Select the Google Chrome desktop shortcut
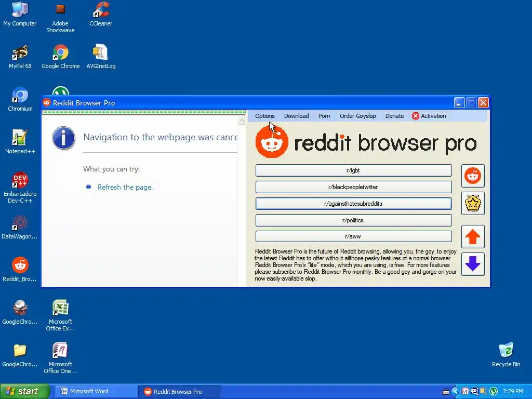The image size is (532, 399). (61, 57)
